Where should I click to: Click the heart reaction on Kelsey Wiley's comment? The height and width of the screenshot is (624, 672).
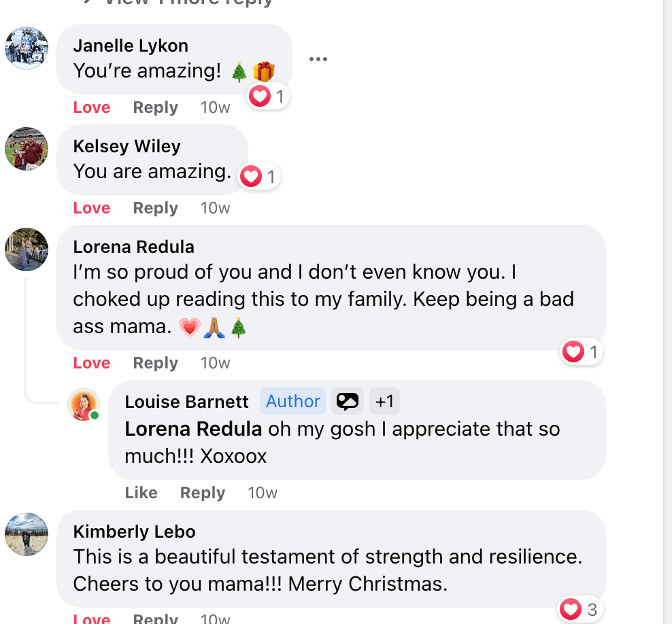point(260,177)
